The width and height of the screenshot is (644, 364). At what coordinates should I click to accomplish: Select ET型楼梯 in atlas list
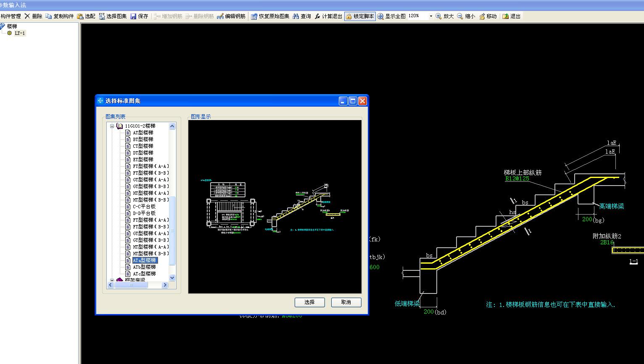click(x=143, y=160)
